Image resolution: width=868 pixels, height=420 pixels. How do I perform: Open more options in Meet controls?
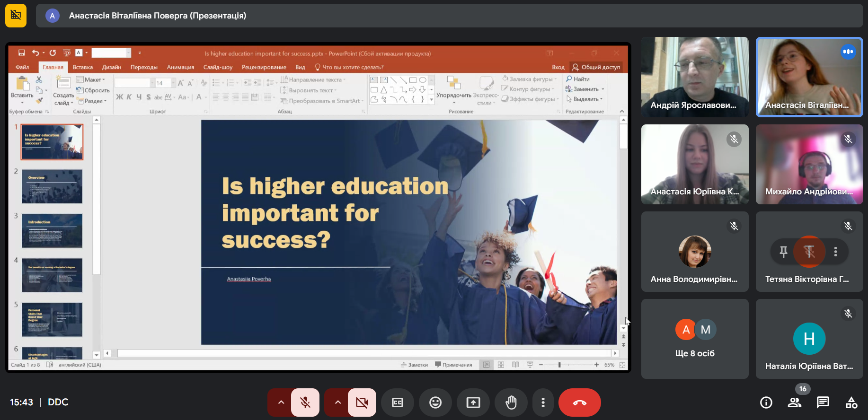pyautogui.click(x=543, y=402)
